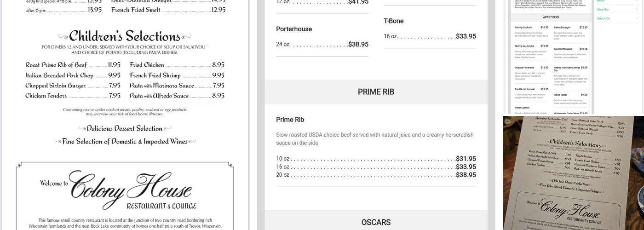Click Children's Selections heading in large menu scan
Image resolution: width=644 pixels, height=230 pixels.
click(124, 36)
